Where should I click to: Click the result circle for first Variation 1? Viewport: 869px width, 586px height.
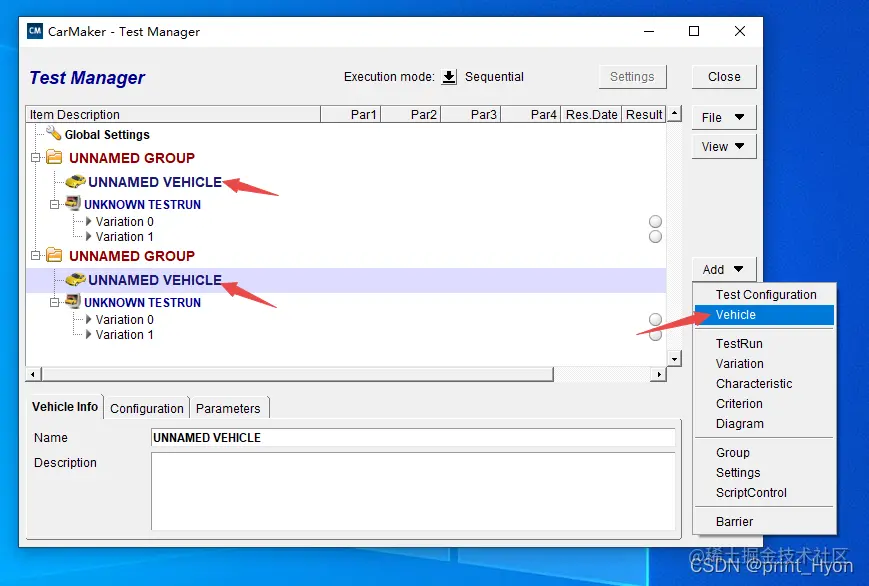click(655, 237)
